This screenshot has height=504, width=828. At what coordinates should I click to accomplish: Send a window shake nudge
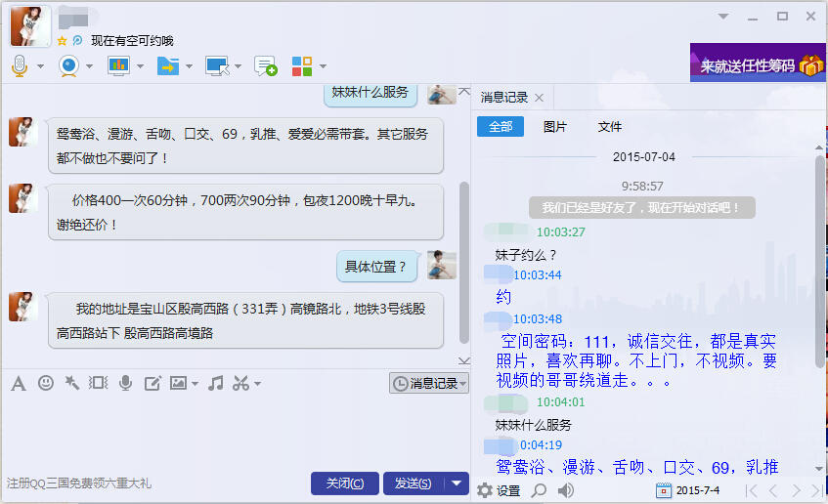[x=98, y=383]
